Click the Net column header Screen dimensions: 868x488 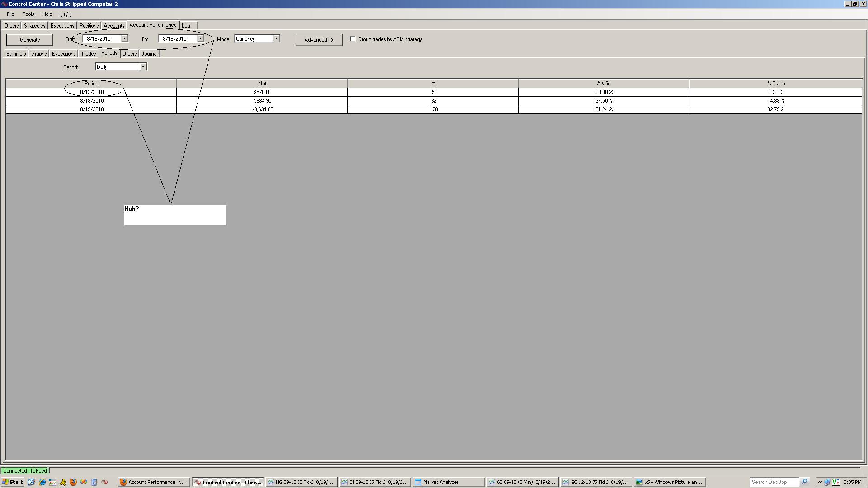[262, 84]
